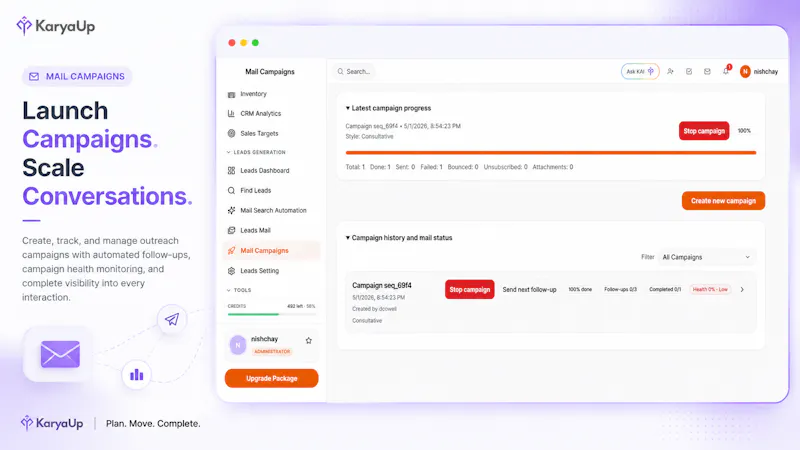This screenshot has width=800, height=450.
Task: Click the 'Bounced: 0' stat
Action: (x=463, y=167)
